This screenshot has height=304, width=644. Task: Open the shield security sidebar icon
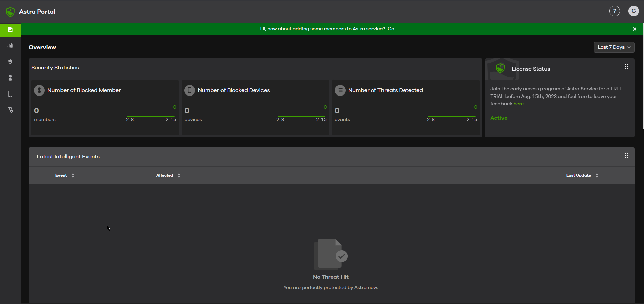point(10,62)
